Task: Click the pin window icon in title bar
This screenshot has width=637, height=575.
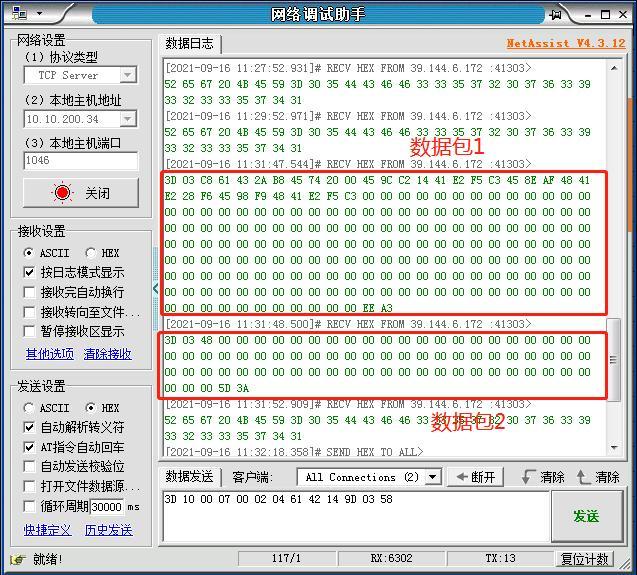Action: click(556, 14)
